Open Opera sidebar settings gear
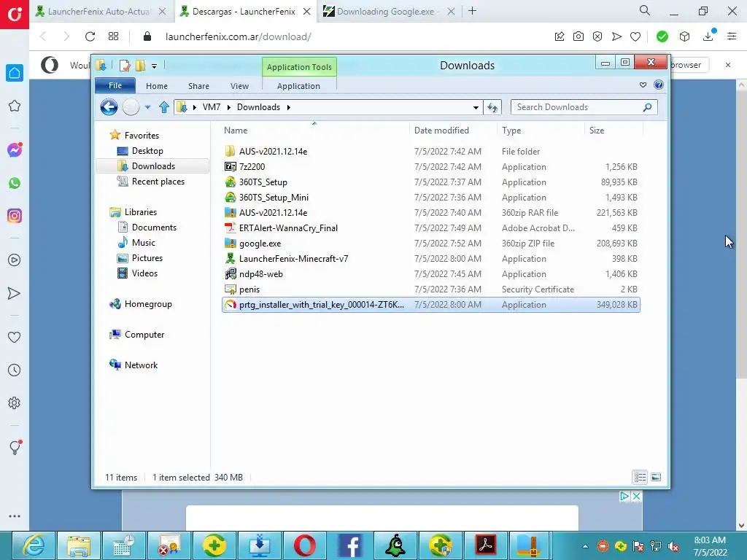This screenshot has height=560, width=747. pos(15,402)
